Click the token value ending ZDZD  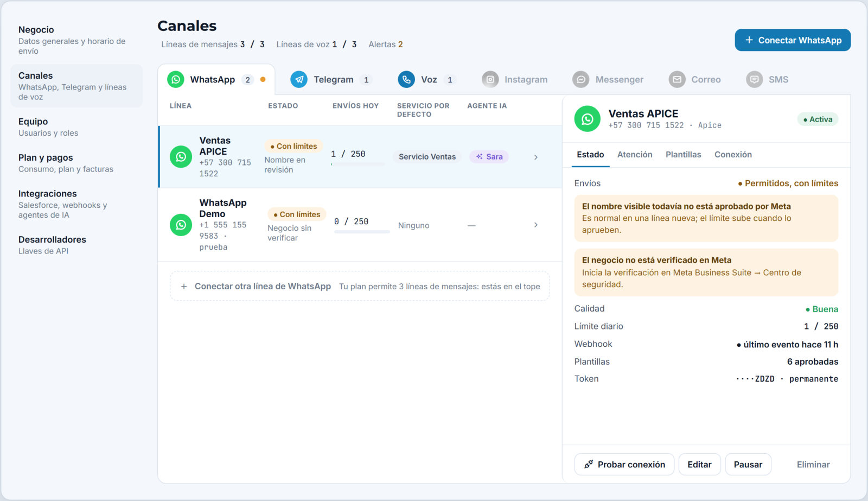[787, 379]
